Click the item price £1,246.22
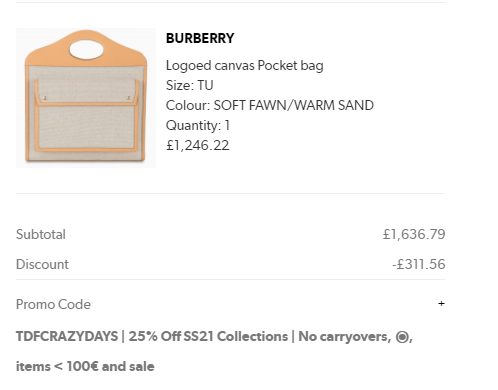Viewport: 498px width, 390px height. 198,145
